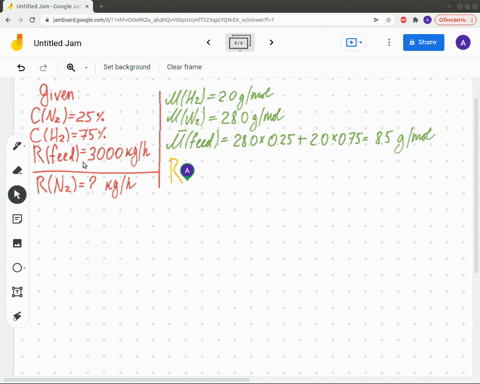
Task: Close the Untitled Jam browser tab
Action: 87,6
